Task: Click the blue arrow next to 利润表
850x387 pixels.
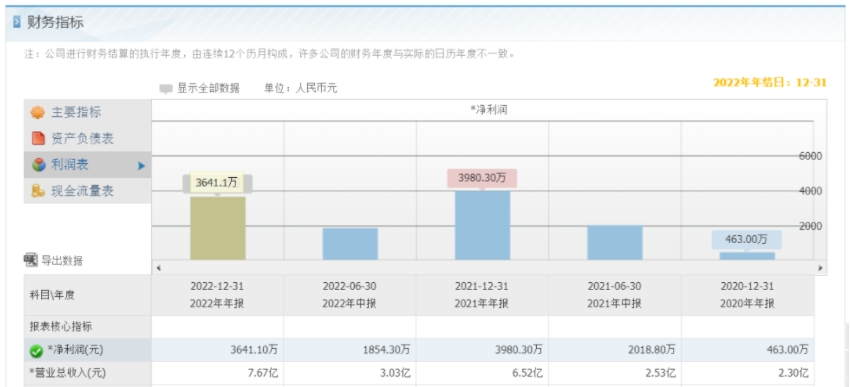Action: (141, 165)
